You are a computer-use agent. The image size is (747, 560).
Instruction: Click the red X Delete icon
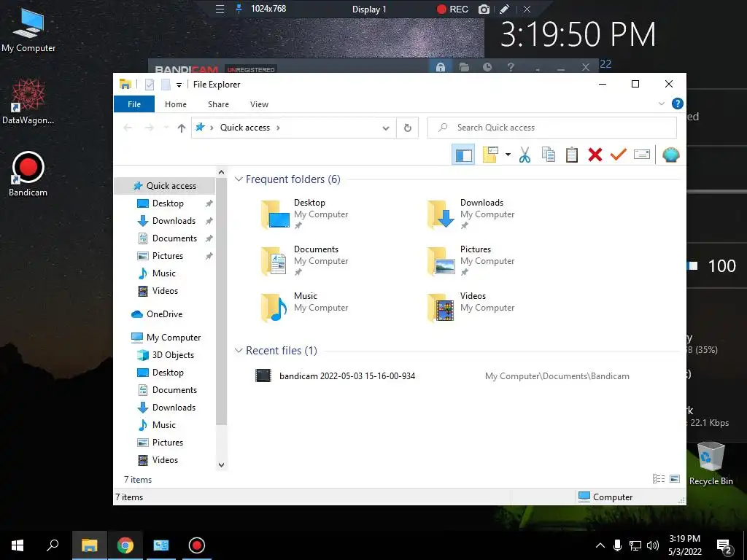tap(595, 155)
